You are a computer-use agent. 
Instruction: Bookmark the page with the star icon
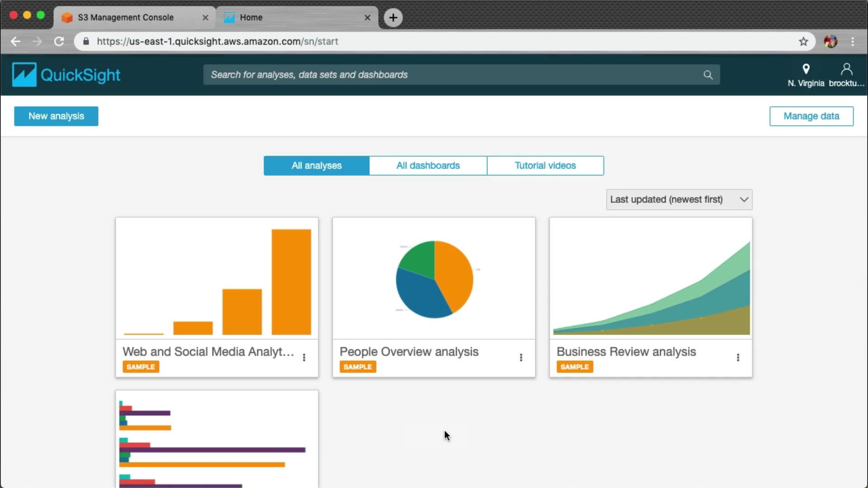(803, 42)
